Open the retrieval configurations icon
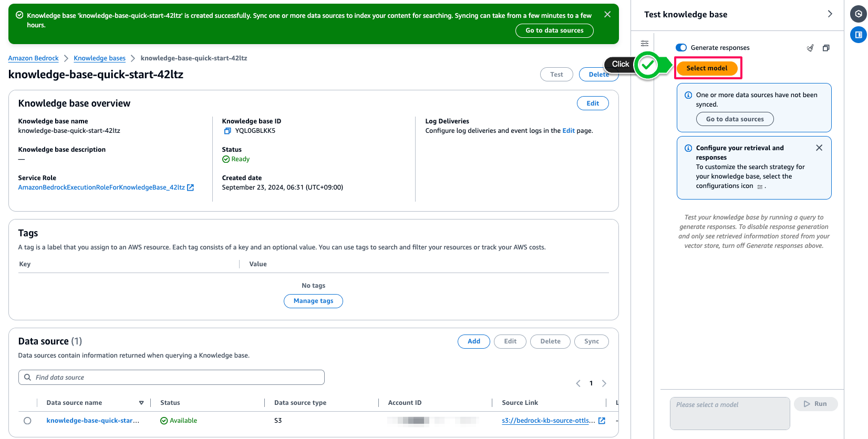 point(645,44)
